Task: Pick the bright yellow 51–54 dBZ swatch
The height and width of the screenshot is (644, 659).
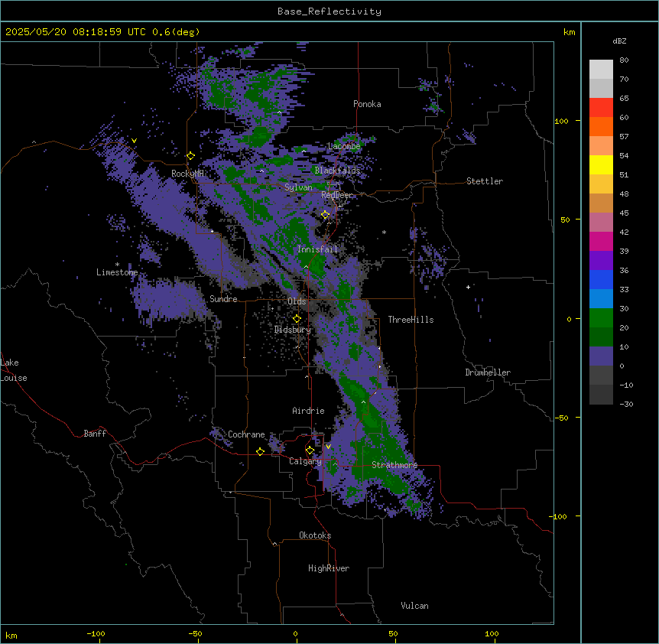Action: (x=601, y=164)
